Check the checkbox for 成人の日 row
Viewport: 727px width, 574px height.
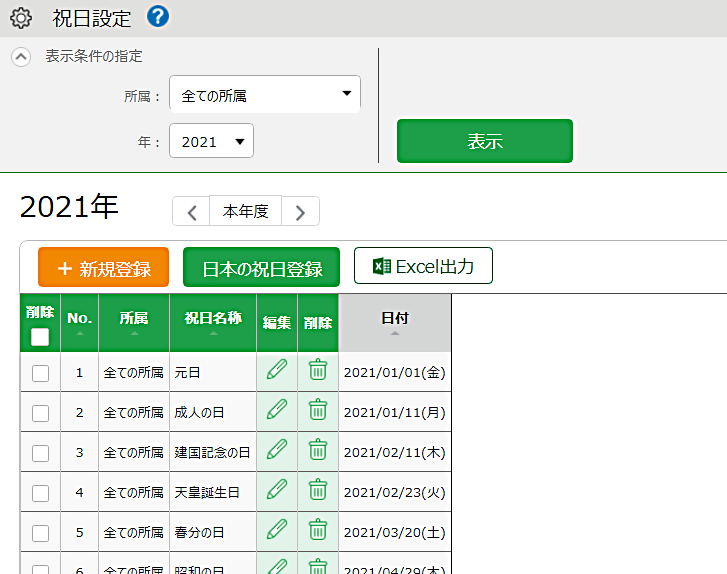coord(40,413)
